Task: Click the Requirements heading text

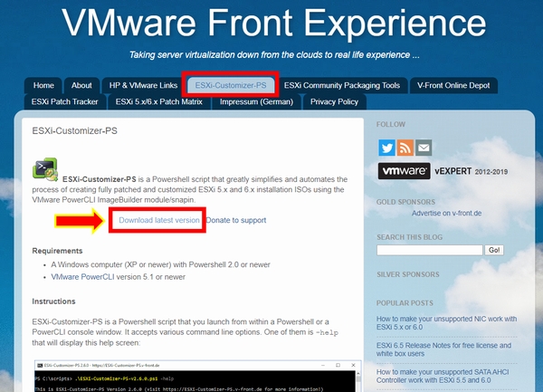Action: pos(58,251)
